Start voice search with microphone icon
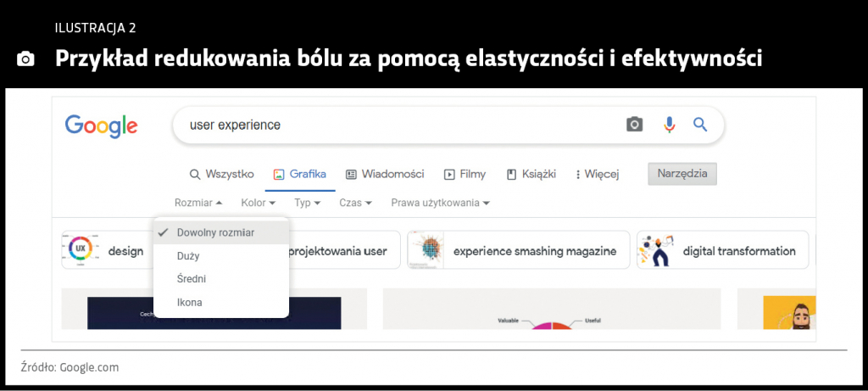This screenshot has height=391, width=868. [670, 125]
